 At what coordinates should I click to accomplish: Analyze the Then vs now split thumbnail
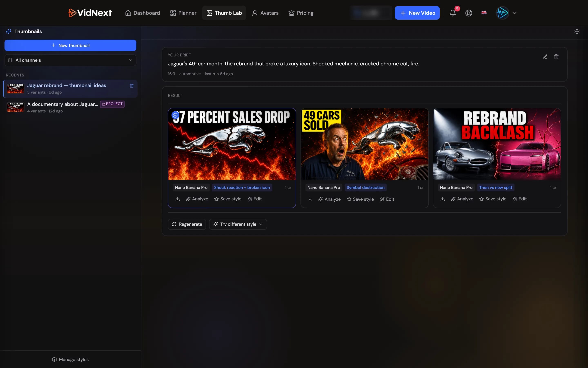click(462, 199)
